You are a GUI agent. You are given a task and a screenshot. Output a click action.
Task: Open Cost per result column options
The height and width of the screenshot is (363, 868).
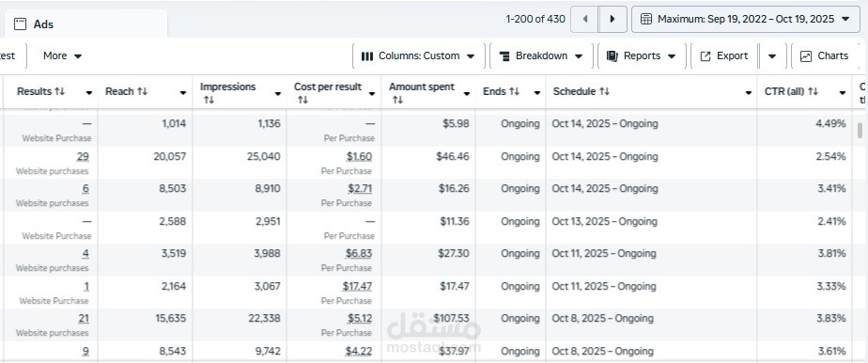click(371, 94)
